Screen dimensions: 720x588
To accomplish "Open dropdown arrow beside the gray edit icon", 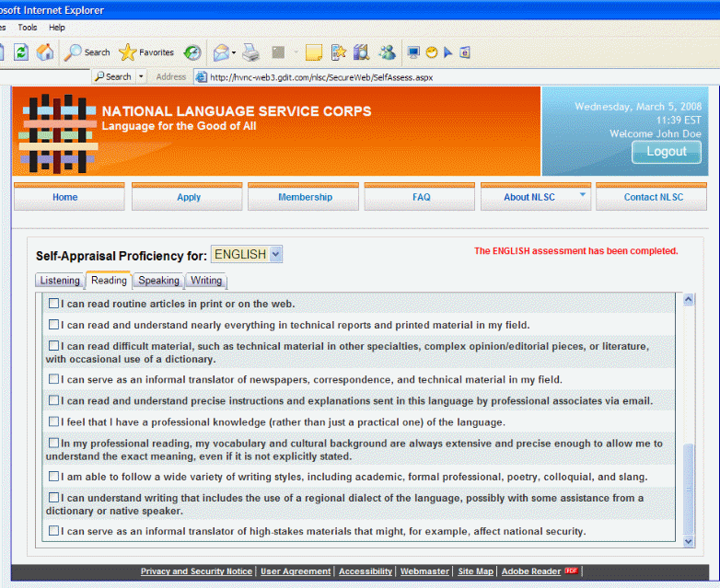I will tap(296, 52).
